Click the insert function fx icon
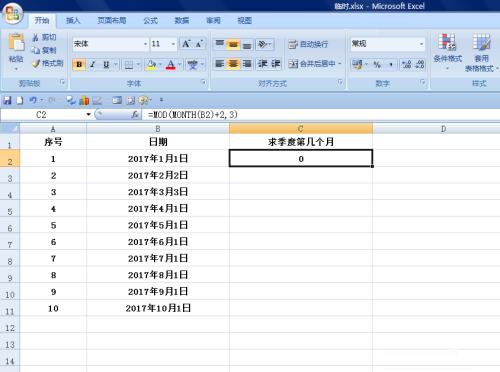Image resolution: width=500 pixels, height=372 pixels. pyautogui.click(x=135, y=115)
